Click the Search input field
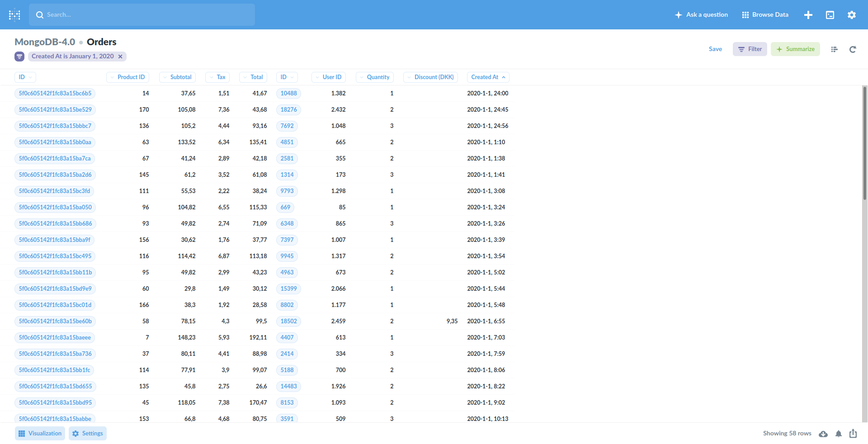 pos(142,14)
